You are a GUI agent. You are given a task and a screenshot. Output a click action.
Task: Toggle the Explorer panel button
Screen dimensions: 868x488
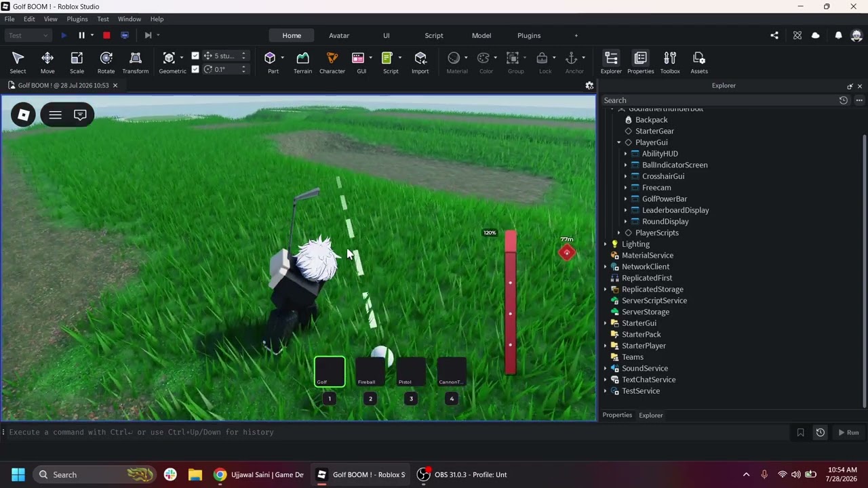point(611,62)
